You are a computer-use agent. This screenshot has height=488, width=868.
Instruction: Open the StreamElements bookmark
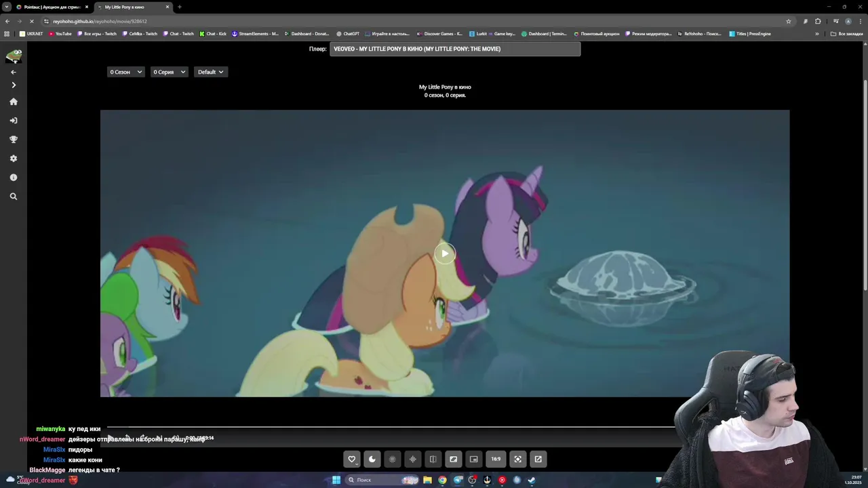(x=255, y=34)
